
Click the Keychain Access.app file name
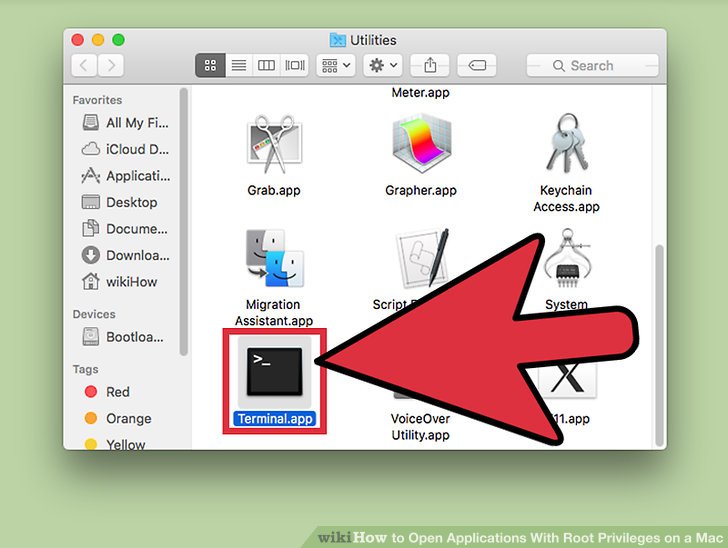pyautogui.click(x=566, y=198)
